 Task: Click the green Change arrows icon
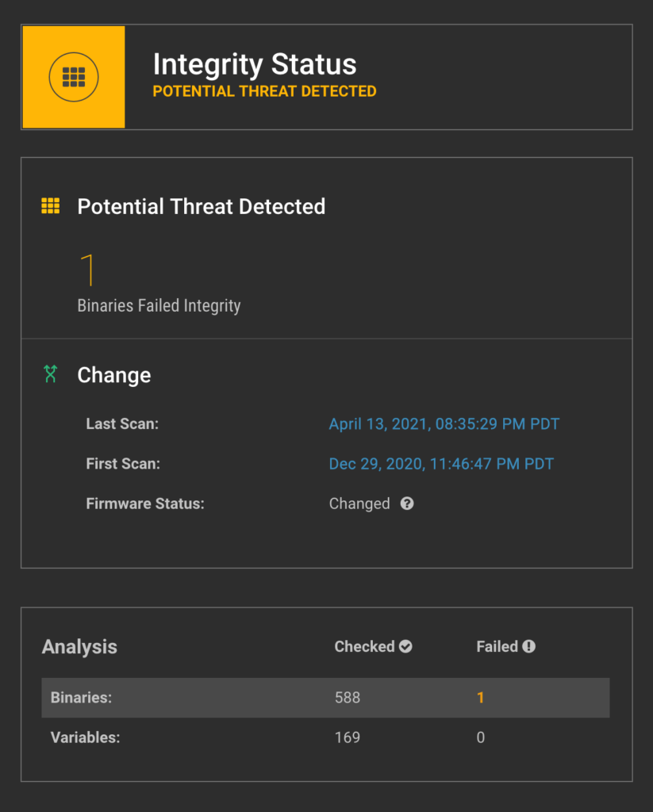pyautogui.click(x=50, y=374)
